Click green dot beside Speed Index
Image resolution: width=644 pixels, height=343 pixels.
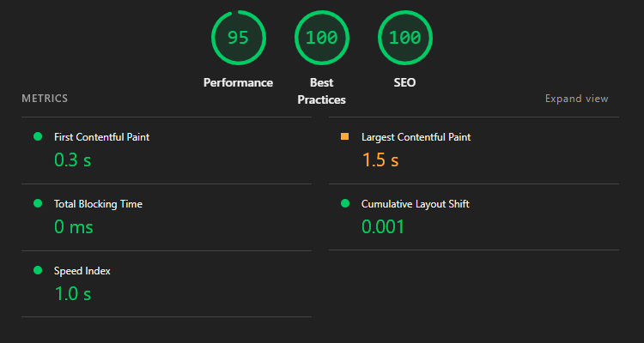coord(38,270)
